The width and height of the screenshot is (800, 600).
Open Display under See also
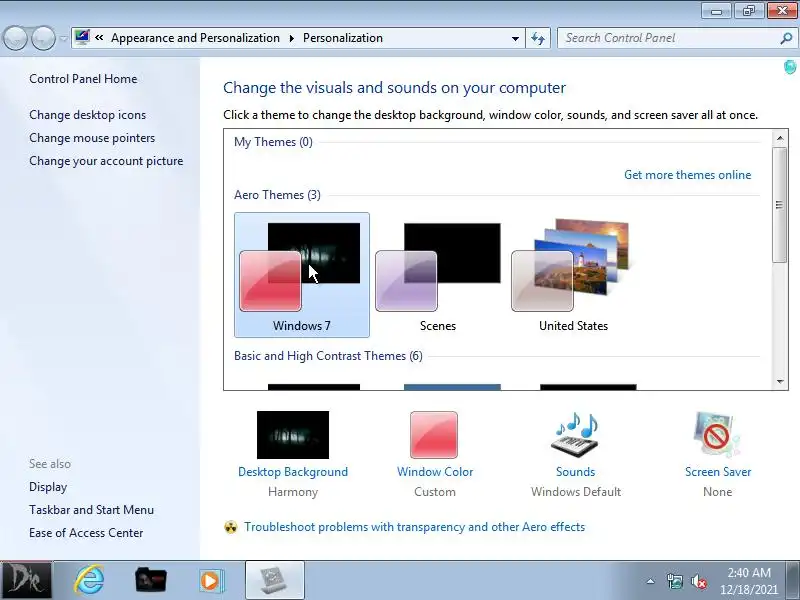pyautogui.click(x=48, y=487)
